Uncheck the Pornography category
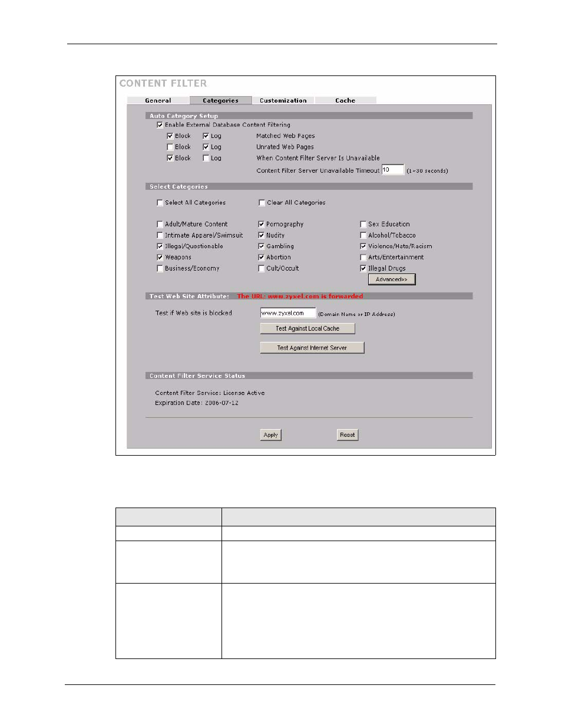Image resolution: width=562 pixels, height=728 pixels. coord(262,225)
